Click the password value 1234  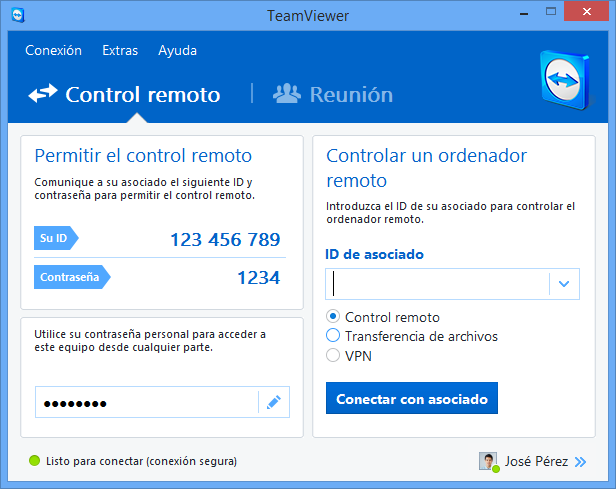258,278
